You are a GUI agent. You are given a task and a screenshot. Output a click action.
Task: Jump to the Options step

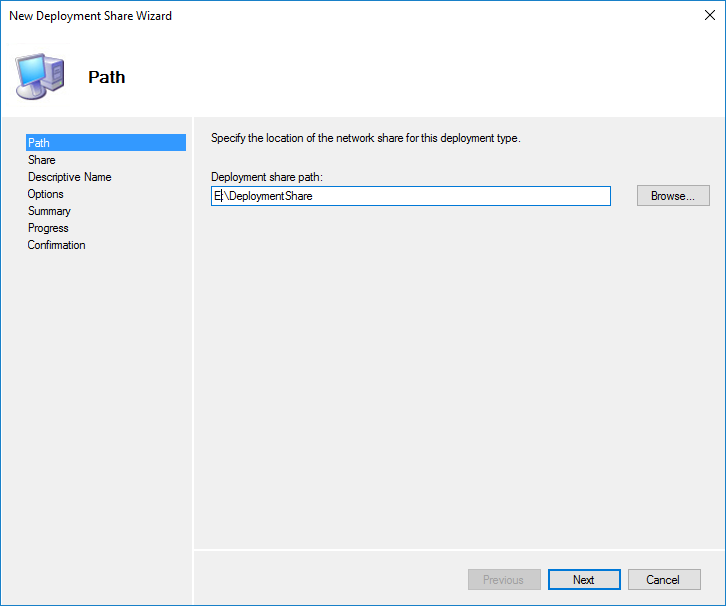(x=46, y=194)
